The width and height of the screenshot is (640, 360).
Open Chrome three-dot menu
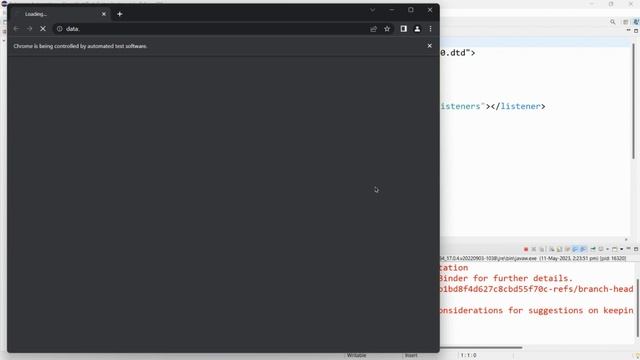click(430, 29)
